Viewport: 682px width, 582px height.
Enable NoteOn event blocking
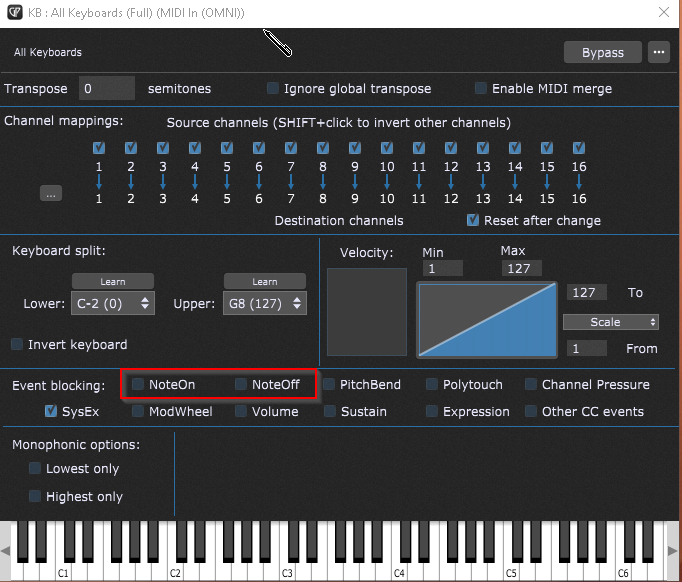pos(139,384)
